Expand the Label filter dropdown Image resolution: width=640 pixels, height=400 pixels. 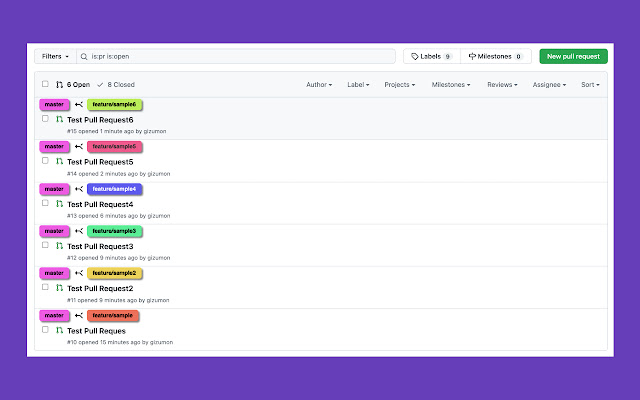click(x=358, y=84)
